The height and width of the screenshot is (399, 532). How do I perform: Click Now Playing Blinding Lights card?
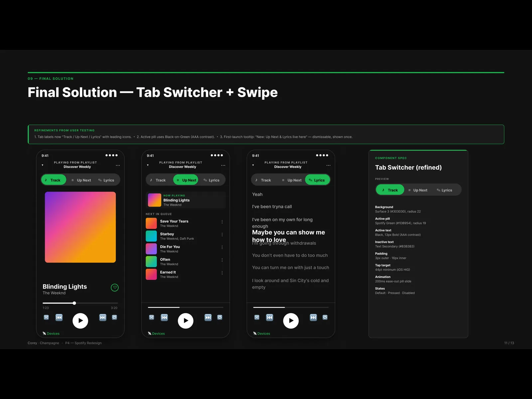186,200
